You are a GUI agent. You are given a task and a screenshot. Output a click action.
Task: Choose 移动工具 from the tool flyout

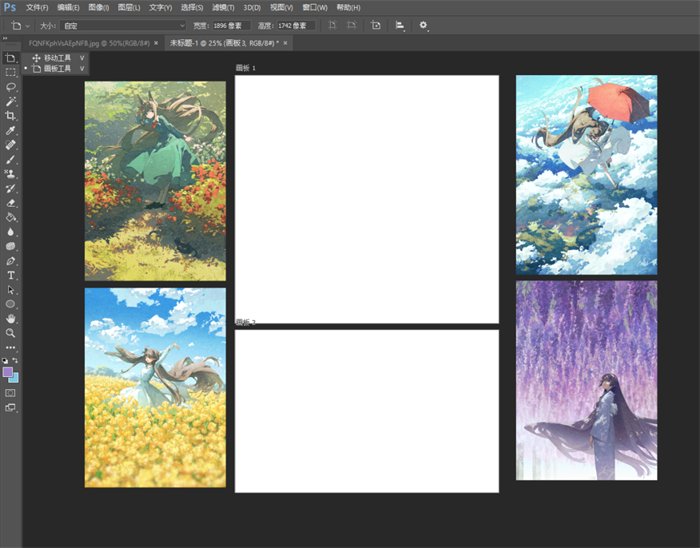(57, 58)
